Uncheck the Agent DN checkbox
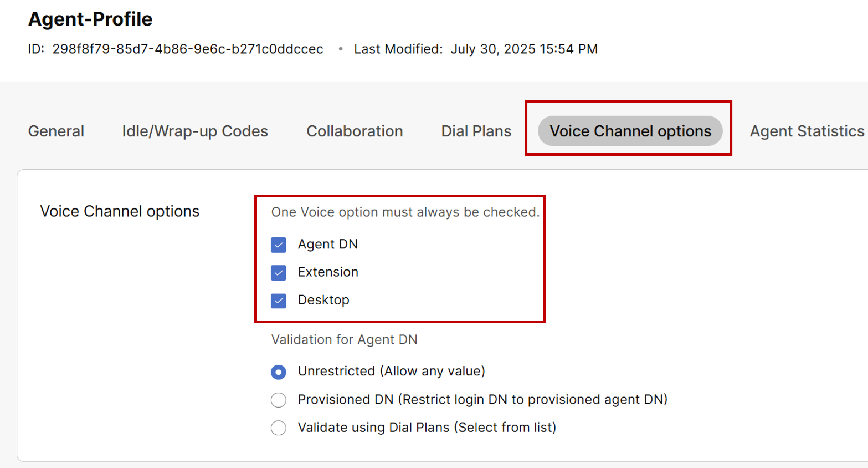The height and width of the screenshot is (468, 868). tap(279, 245)
